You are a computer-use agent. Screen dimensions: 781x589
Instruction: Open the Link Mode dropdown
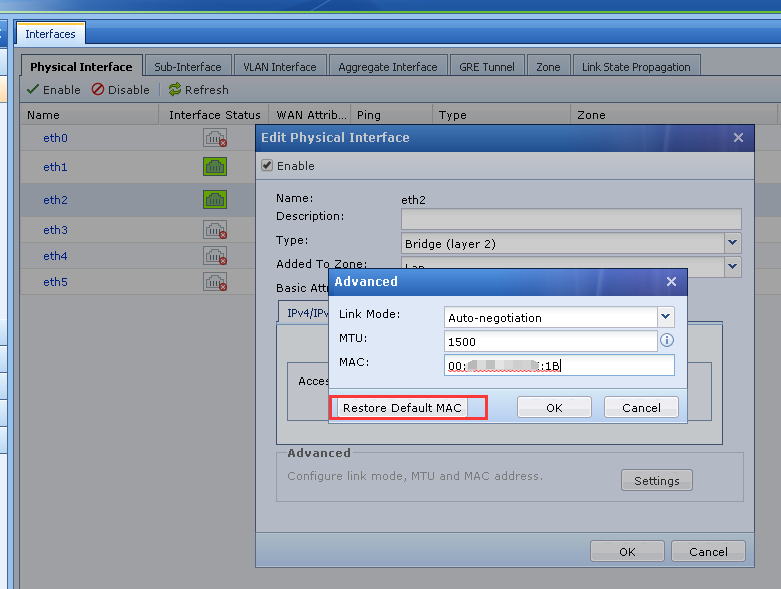[665, 317]
